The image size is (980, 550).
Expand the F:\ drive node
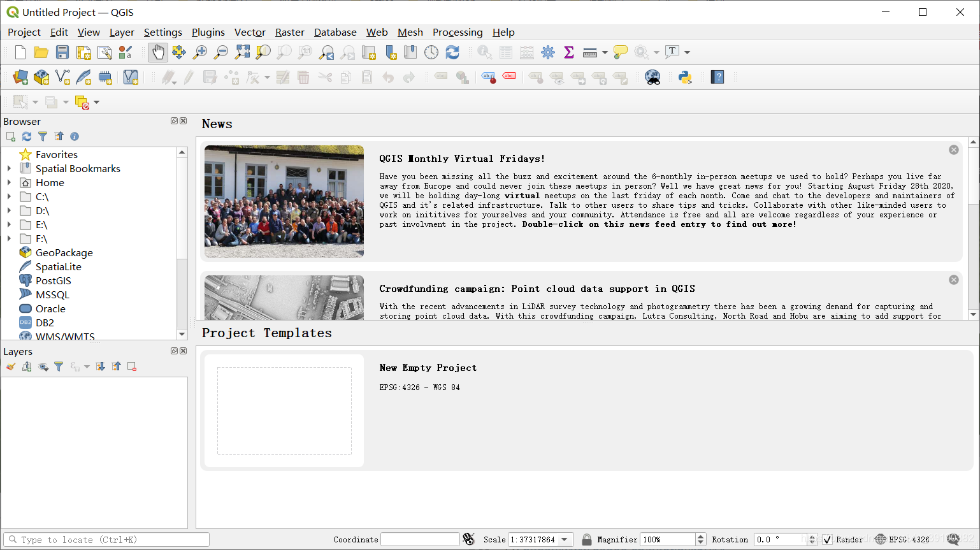pyautogui.click(x=9, y=238)
